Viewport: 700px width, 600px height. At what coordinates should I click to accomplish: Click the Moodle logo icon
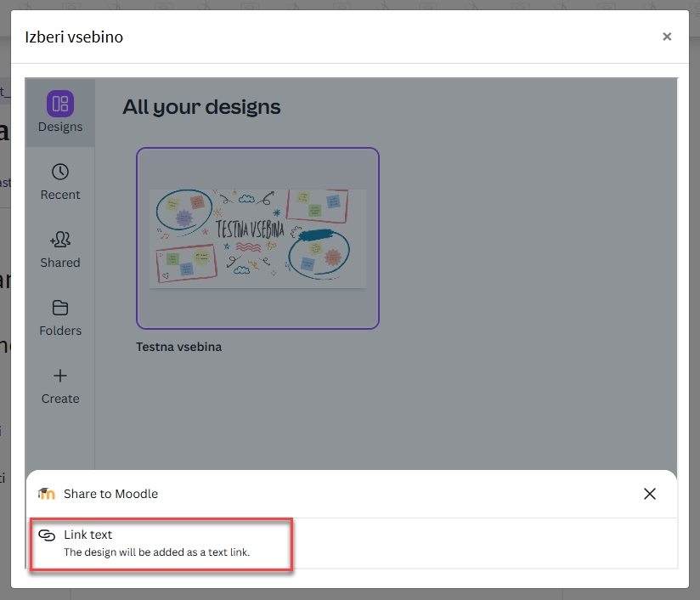point(47,494)
